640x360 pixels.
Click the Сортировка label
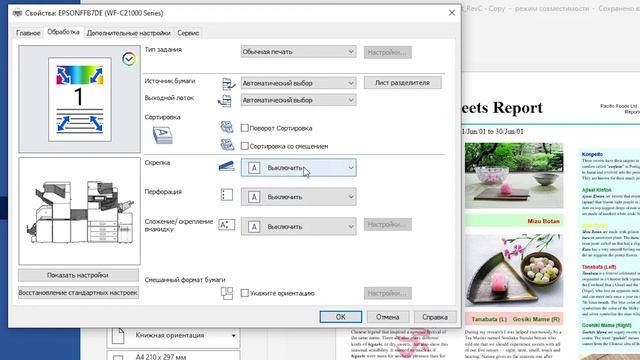(162, 117)
